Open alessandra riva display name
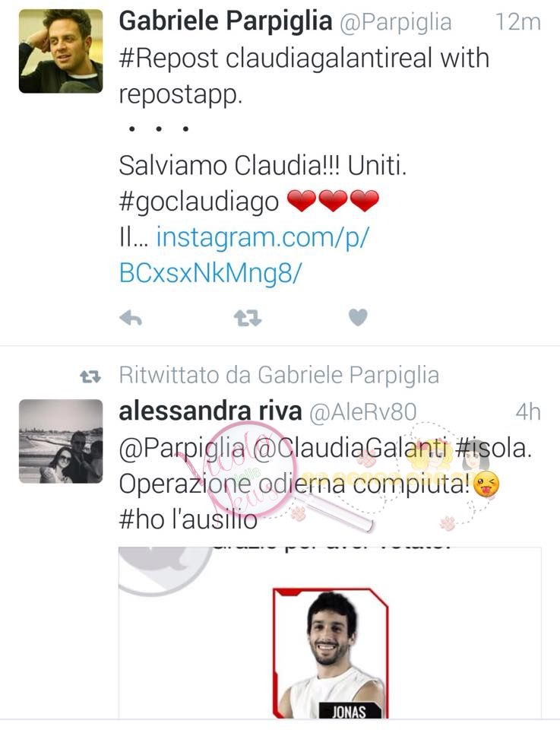This screenshot has width=560, height=730. [x=210, y=411]
